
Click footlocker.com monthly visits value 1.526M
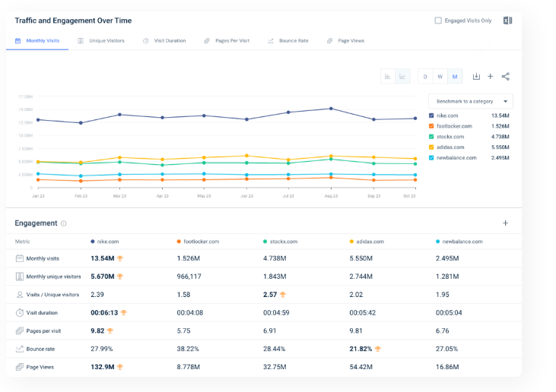pos(189,258)
